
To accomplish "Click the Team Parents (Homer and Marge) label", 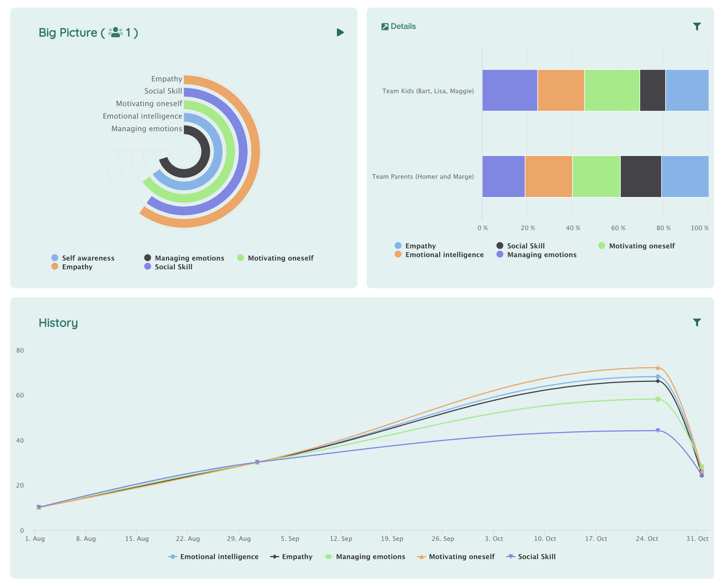I will click(x=423, y=176).
